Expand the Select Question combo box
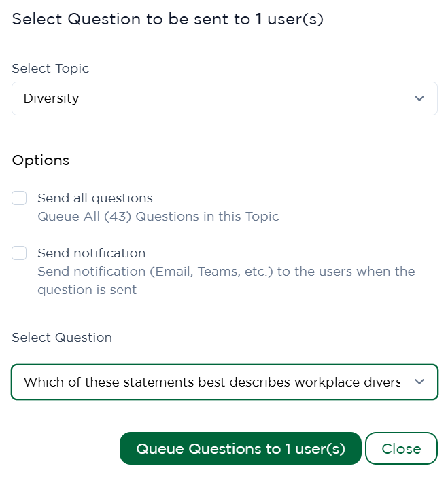Viewport: 448px width, 485px height. (224, 382)
